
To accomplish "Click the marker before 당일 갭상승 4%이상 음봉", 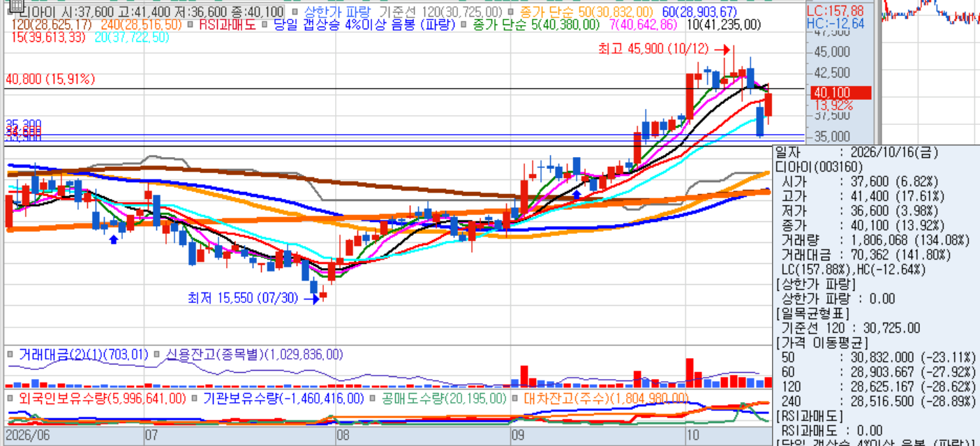I will [264, 24].
